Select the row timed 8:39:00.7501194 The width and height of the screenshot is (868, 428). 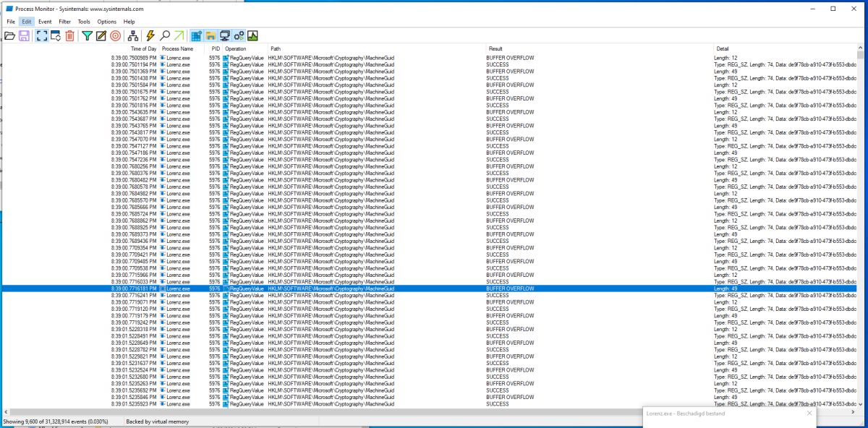tap(429, 64)
